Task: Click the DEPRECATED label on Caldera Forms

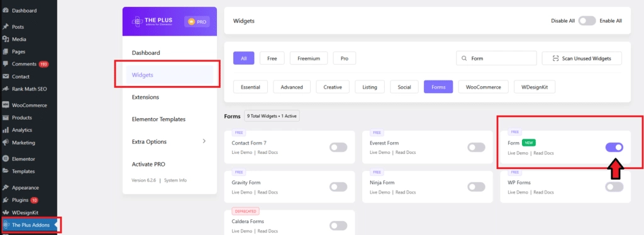Action: [246, 211]
